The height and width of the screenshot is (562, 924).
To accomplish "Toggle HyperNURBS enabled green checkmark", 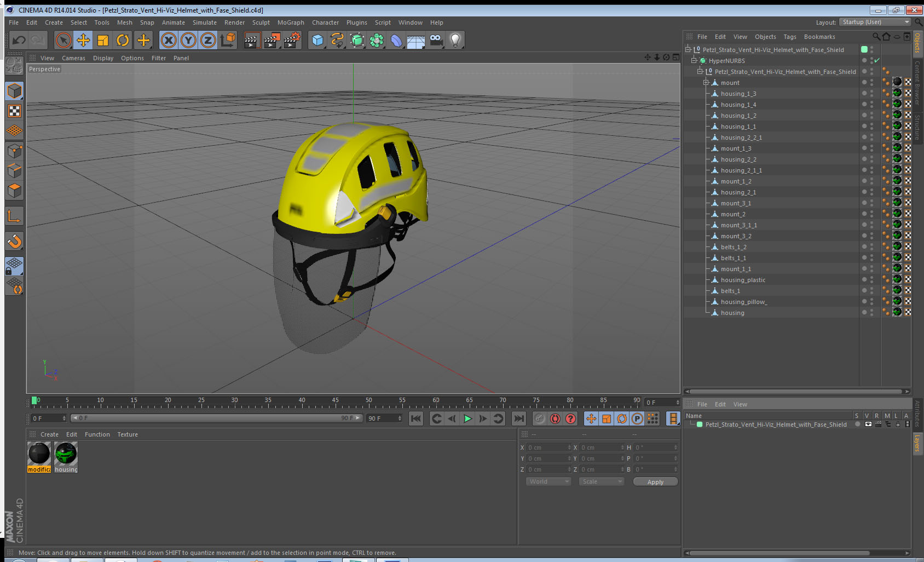I will 877,60.
